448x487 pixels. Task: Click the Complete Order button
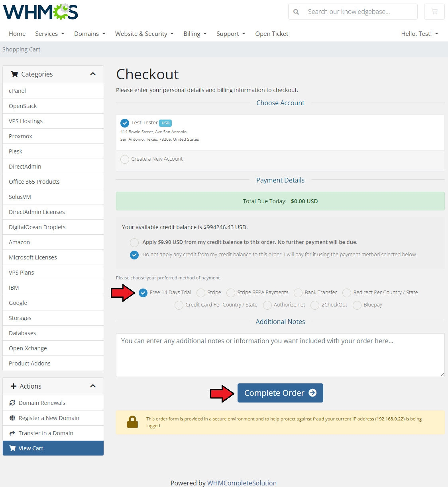(280, 393)
